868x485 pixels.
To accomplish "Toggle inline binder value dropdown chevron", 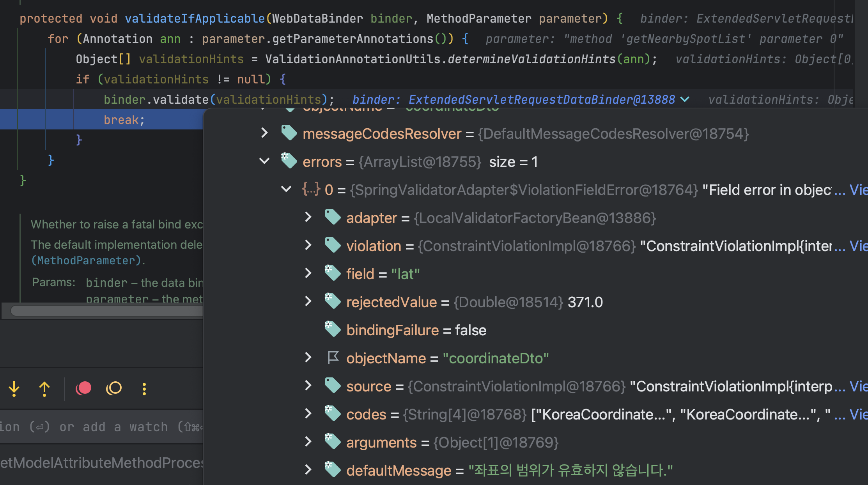I will 685,99.
